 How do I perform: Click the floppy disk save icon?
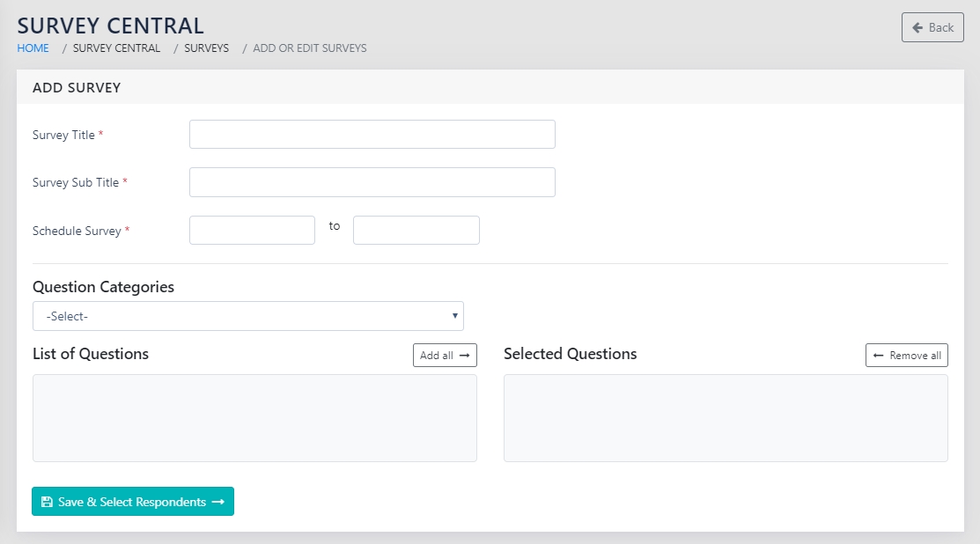pyautogui.click(x=47, y=502)
